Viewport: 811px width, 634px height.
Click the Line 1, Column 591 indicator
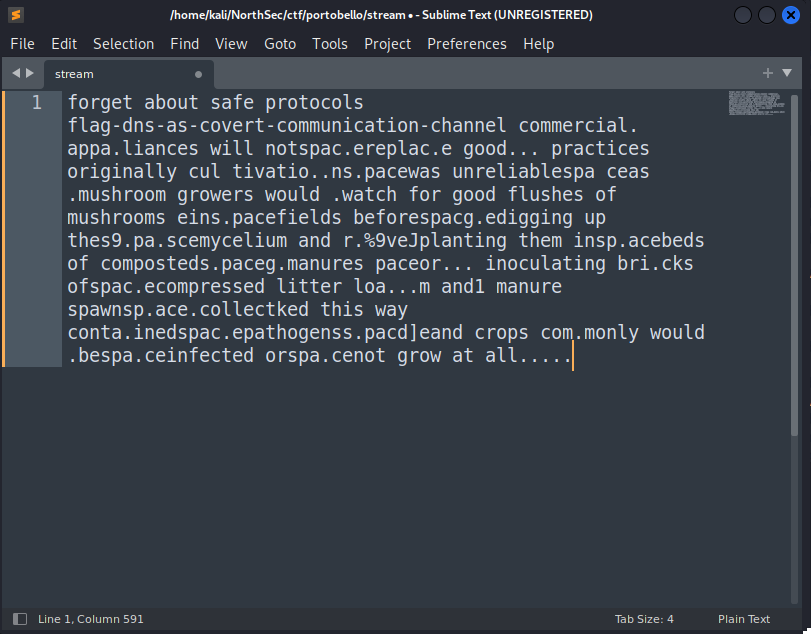[91, 619]
